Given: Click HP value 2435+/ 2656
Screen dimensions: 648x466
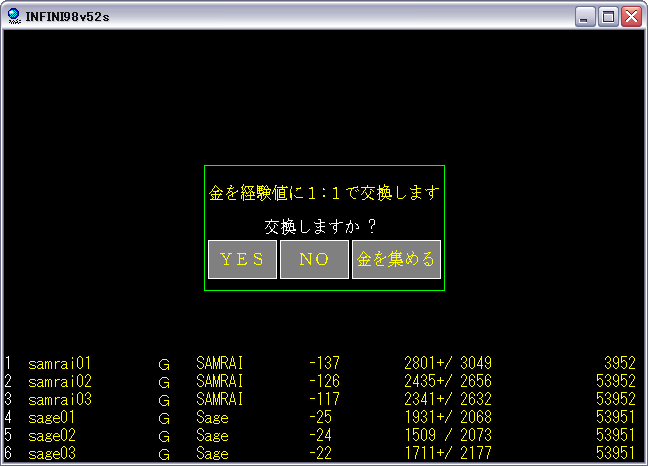Looking at the screenshot, I should (448, 381).
